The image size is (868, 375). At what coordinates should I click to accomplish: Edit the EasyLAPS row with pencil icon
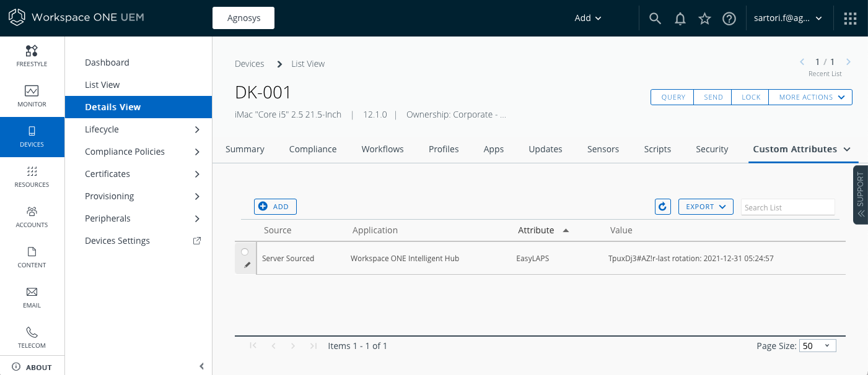pyautogui.click(x=247, y=265)
